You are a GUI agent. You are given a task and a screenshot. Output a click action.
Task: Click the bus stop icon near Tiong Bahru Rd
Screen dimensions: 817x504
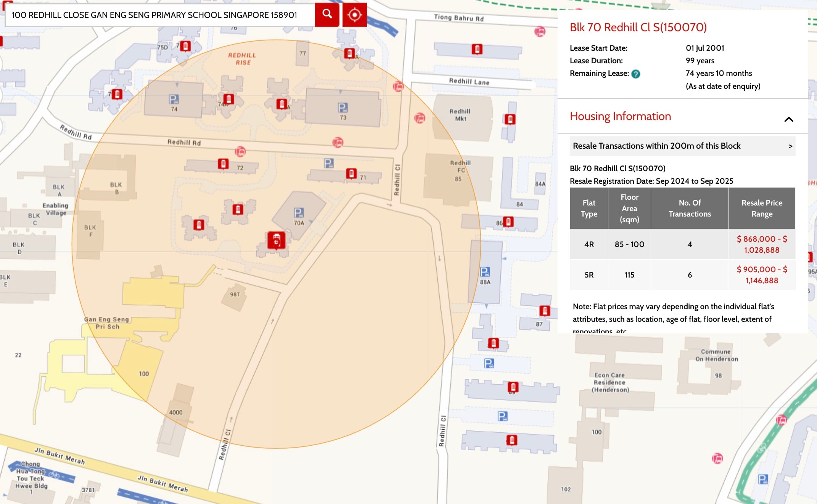pyautogui.click(x=540, y=32)
